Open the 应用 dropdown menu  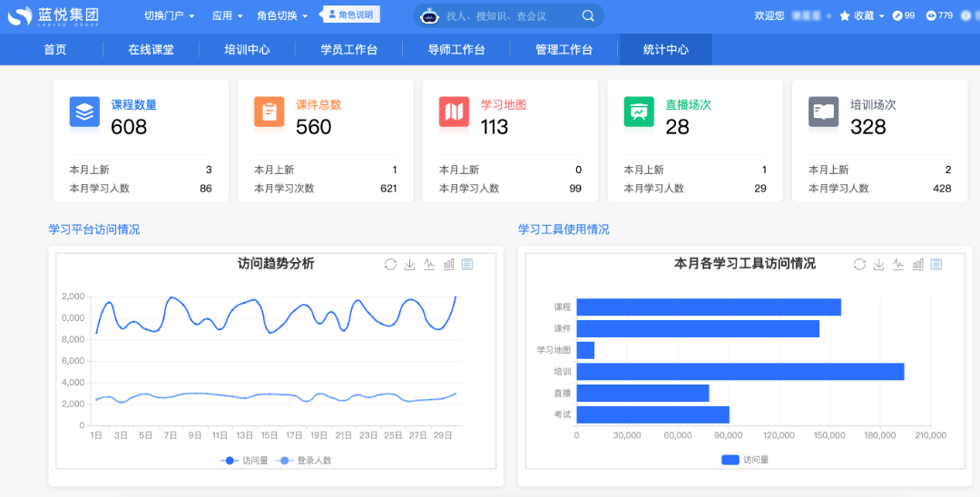228,16
